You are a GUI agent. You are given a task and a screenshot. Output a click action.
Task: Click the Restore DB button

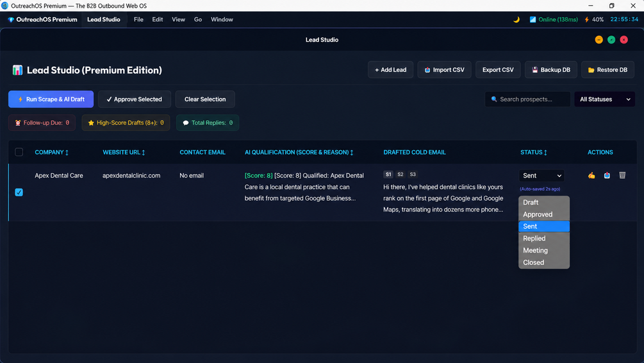tap(608, 70)
